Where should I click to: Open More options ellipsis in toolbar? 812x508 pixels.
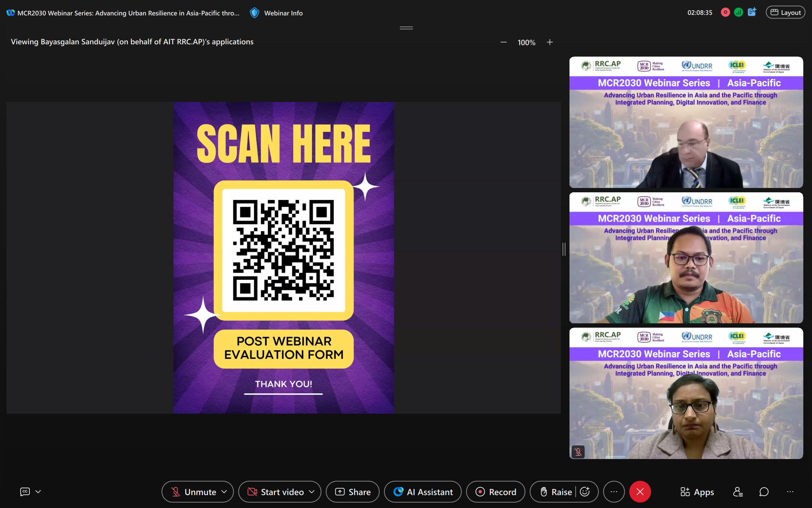click(614, 492)
